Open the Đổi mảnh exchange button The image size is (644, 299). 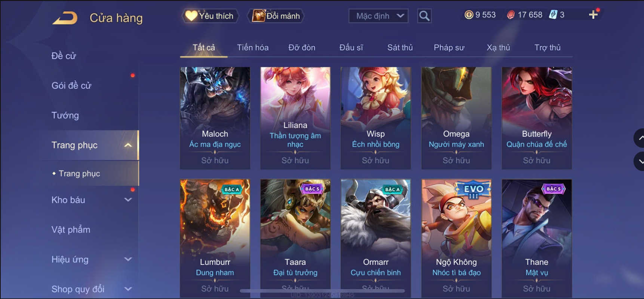tap(276, 16)
